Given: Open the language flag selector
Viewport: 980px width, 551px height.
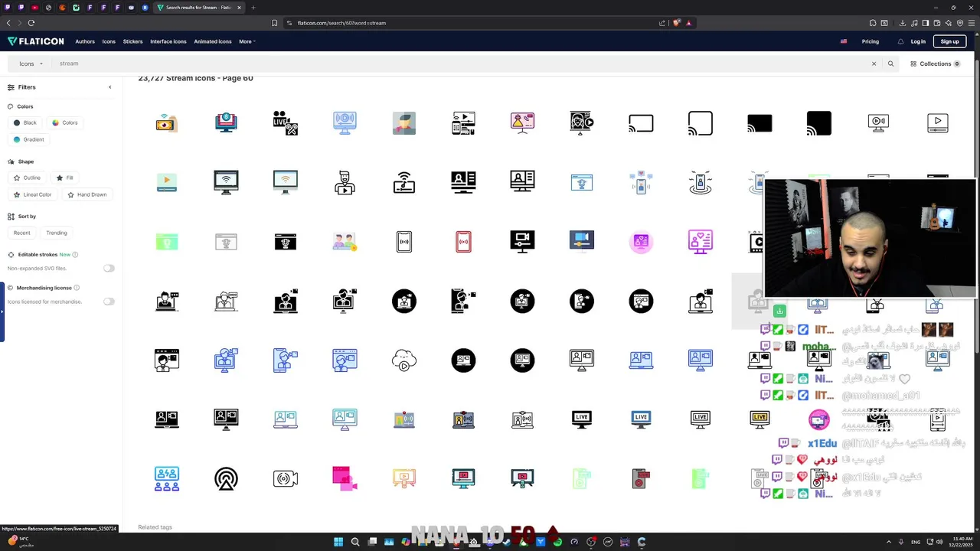Looking at the screenshot, I should pyautogui.click(x=844, y=41).
